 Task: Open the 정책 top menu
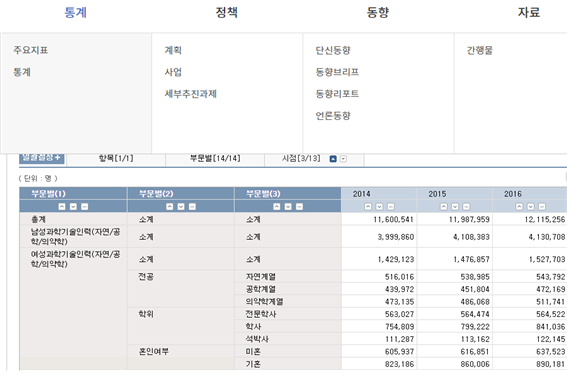(226, 13)
